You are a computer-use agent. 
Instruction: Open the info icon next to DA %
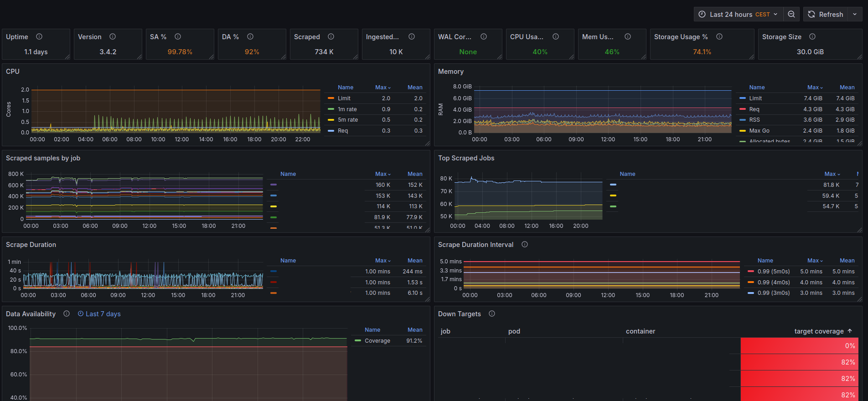point(250,36)
